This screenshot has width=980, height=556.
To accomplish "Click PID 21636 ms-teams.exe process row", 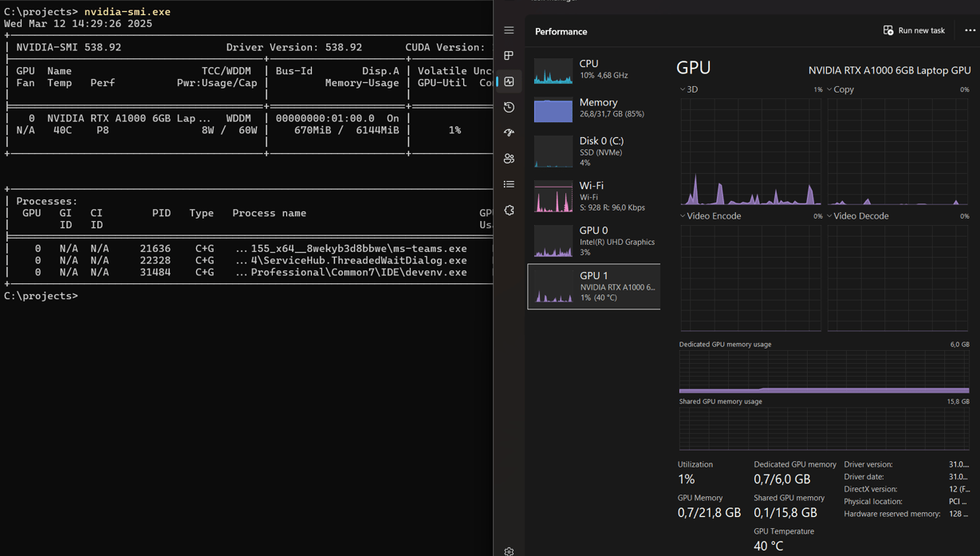I will pos(250,249).
